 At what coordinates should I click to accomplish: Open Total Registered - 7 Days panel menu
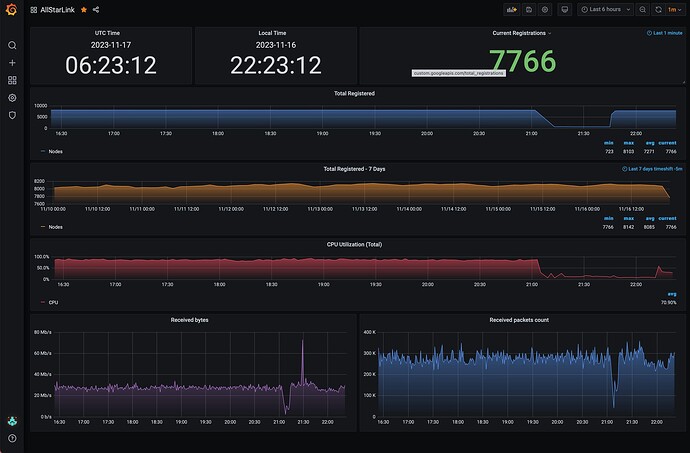tap(354, 169)
